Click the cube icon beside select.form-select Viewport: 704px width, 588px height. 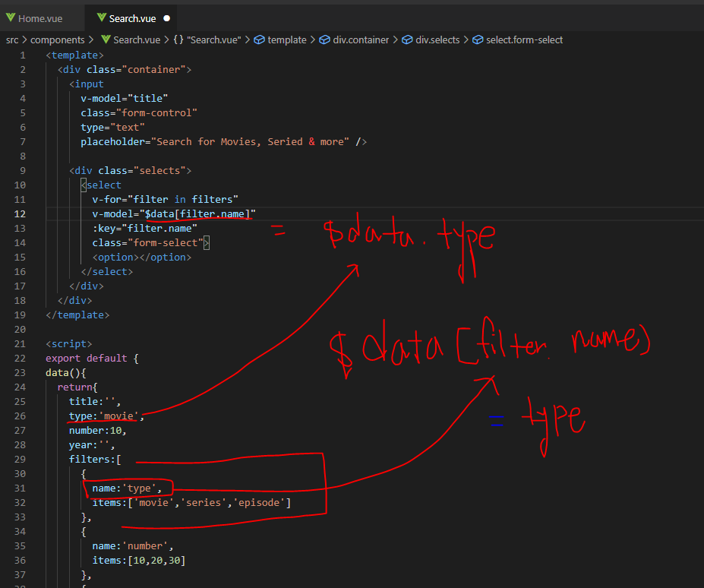tap(478, 40)
